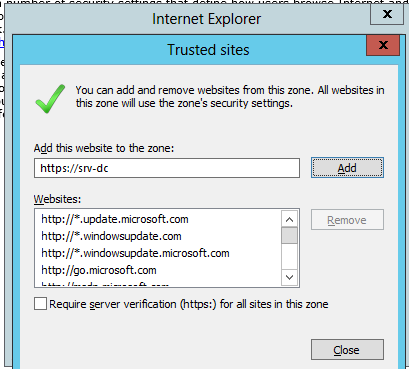Select http://*.windowsupdate.com entry
The height and width of the screenshot is (369, 409).
(111, 236)
